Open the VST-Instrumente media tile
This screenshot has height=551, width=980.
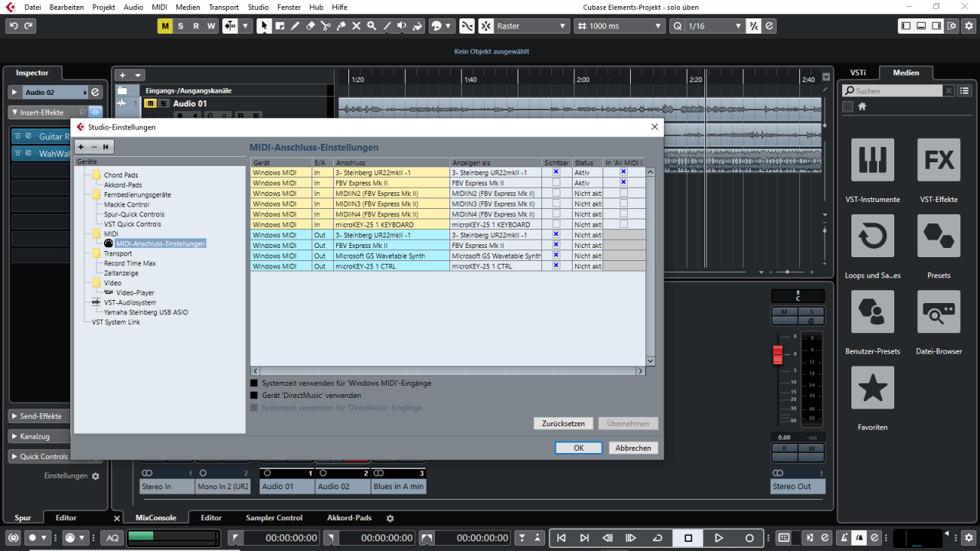click(872, 160)
